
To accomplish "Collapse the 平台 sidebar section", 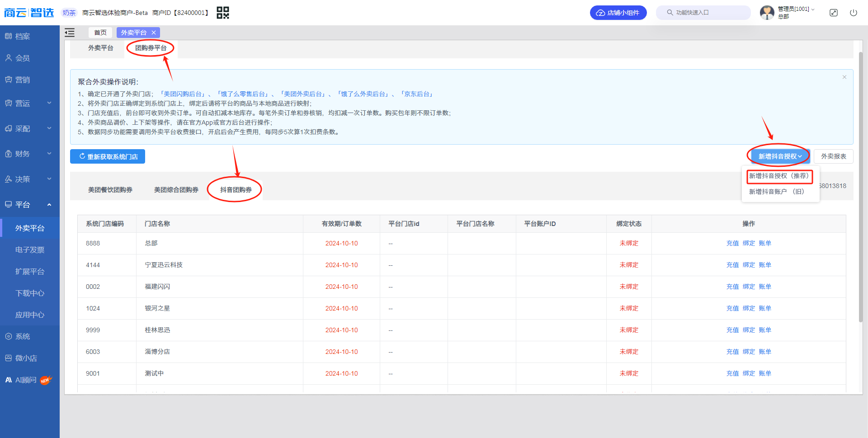I will [30, 204].
